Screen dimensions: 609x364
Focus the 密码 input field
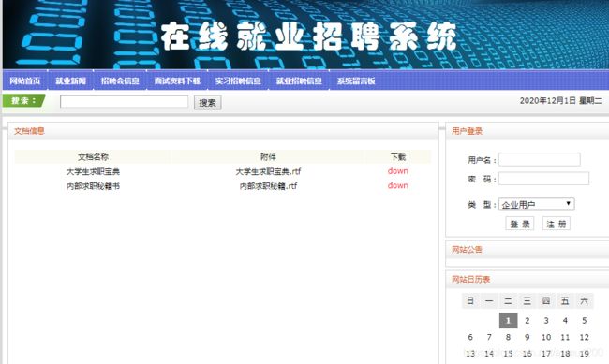tap(543, 179)
